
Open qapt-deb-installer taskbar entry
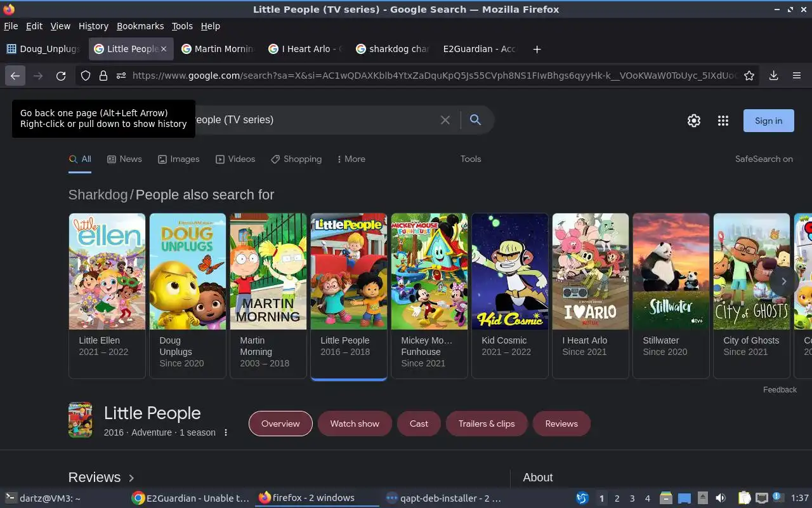[x=443, y=498]
